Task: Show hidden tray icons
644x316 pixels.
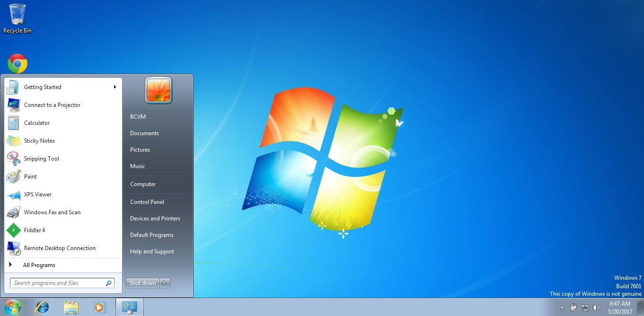Action: click(x=562, y=307)
